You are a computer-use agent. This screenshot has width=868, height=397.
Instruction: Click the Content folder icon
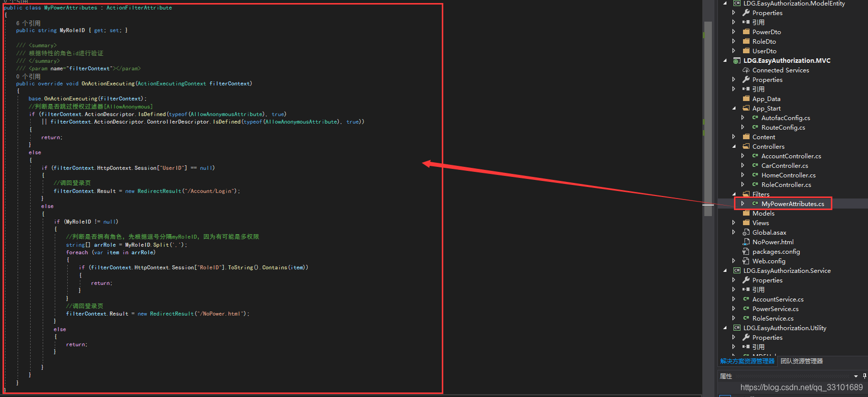click(746, 137)
